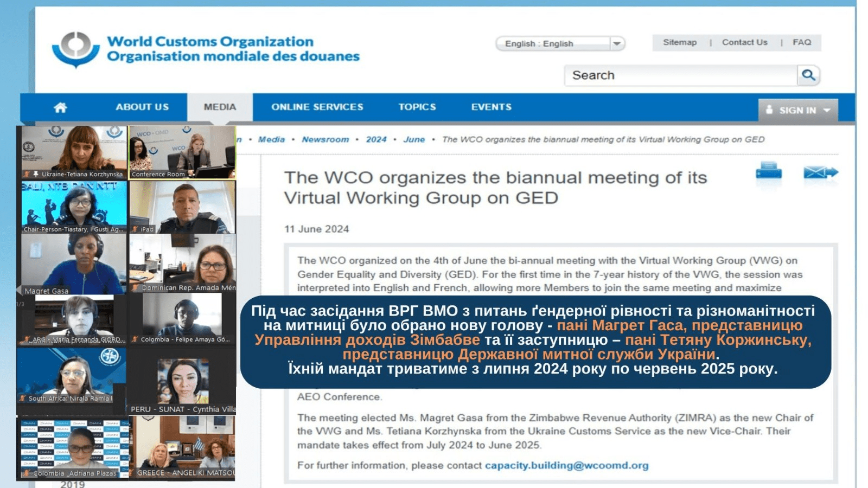Select the Colombia Felipe Amaya video tile
Image resolution: width=868 pixels, height=488 pixels.
click(x=182, y=320)
